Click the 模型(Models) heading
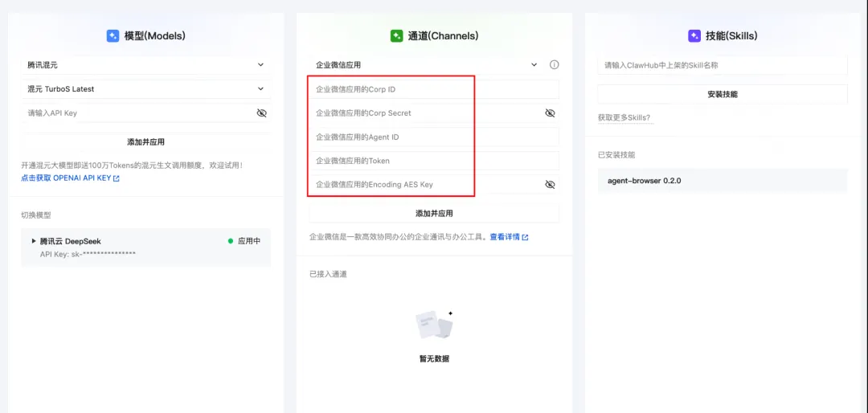Screen dimensions: 868x413 (x=154, y=36)
